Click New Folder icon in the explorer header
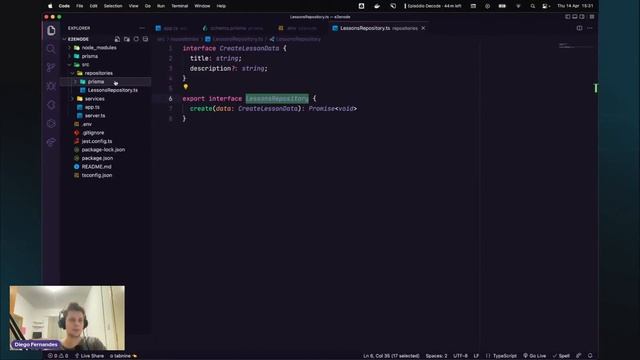 127,39
